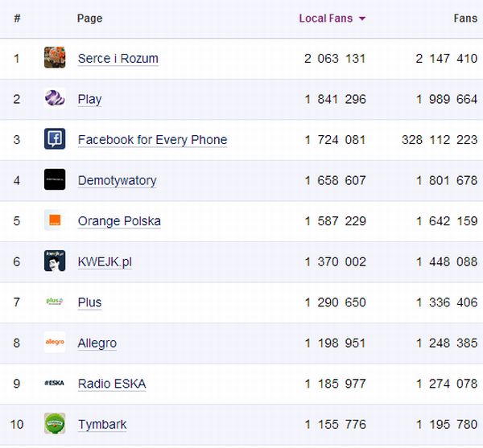This screenshot has width=483, height=448.
Task: Toggle sort arrow next to Local Fans
Action: tap(362, 18)
